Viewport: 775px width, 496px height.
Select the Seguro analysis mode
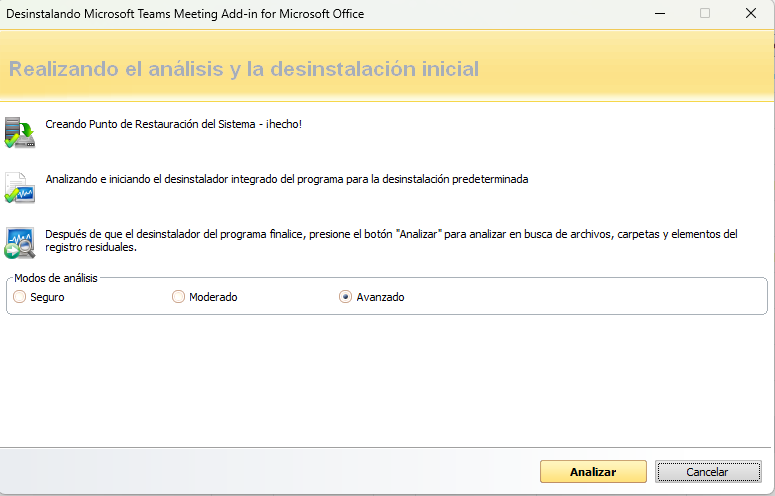click(20, 297)
